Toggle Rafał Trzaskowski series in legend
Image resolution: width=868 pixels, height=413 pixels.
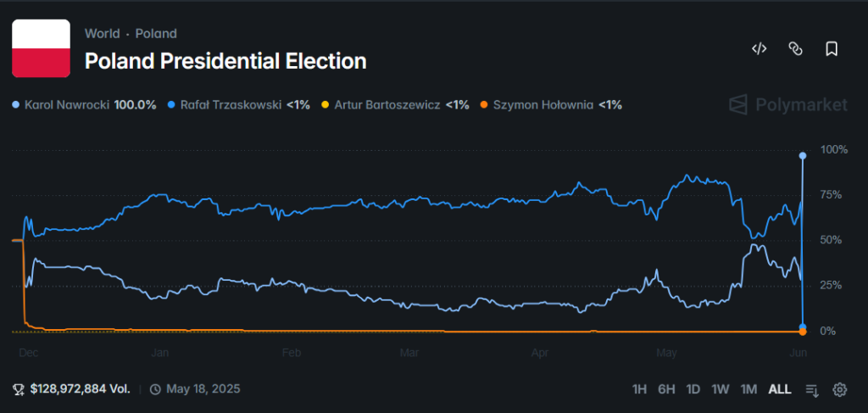pos(239,105)
